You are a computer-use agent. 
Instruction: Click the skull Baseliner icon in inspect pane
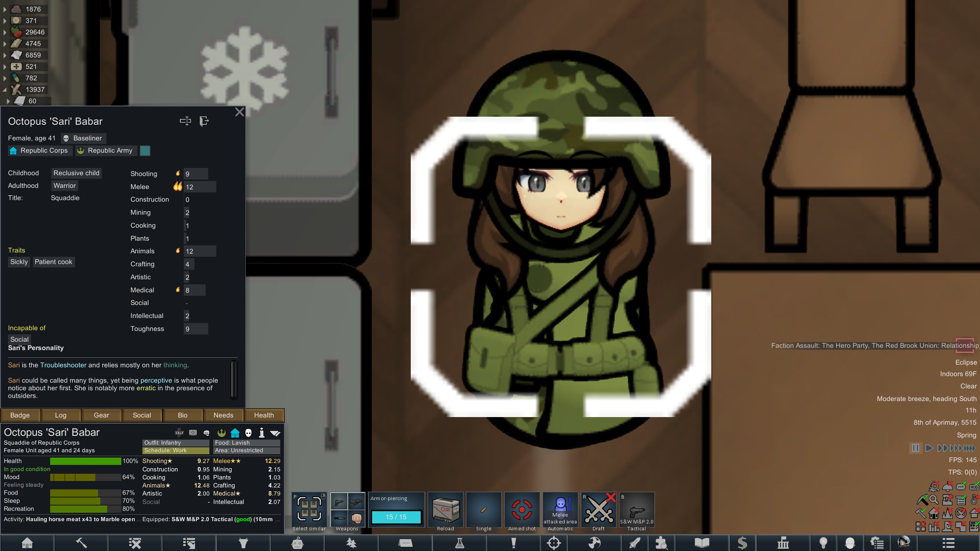[x=248, y=433]
